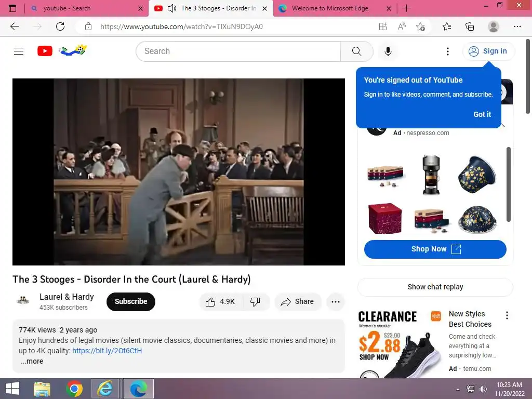View site information lock icon

click(x=88, y=26)
